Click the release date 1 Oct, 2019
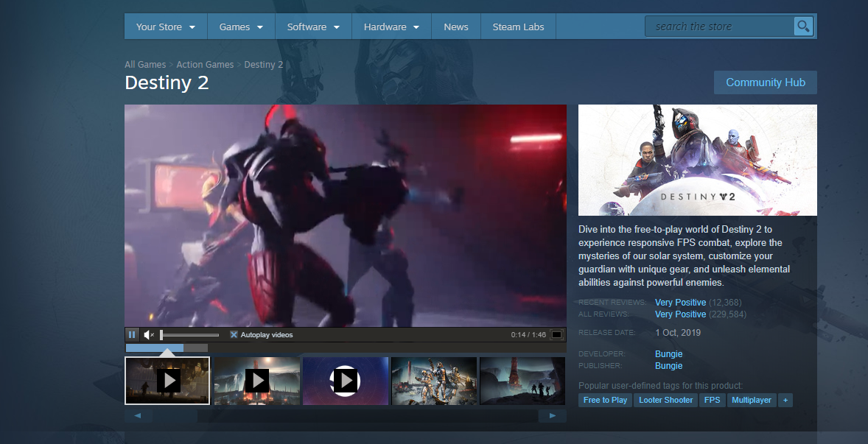This screenshot has width=868, height=444. pos(678,332)
